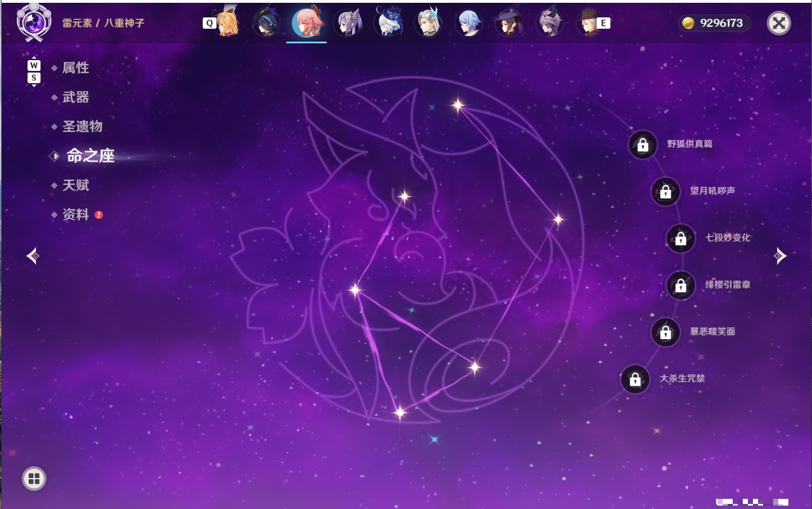Viewport: 812px width, 509px height.
Task: Click the Electro element emblem
Action: tap(34, 22)
